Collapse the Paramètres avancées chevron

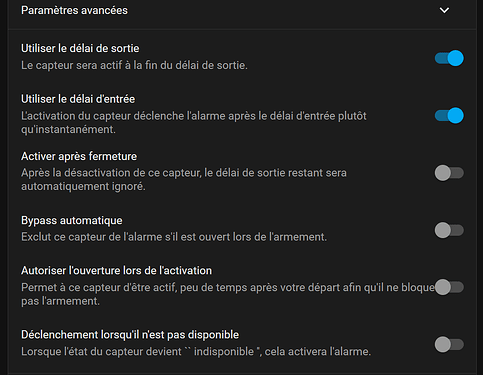point(444,10)
